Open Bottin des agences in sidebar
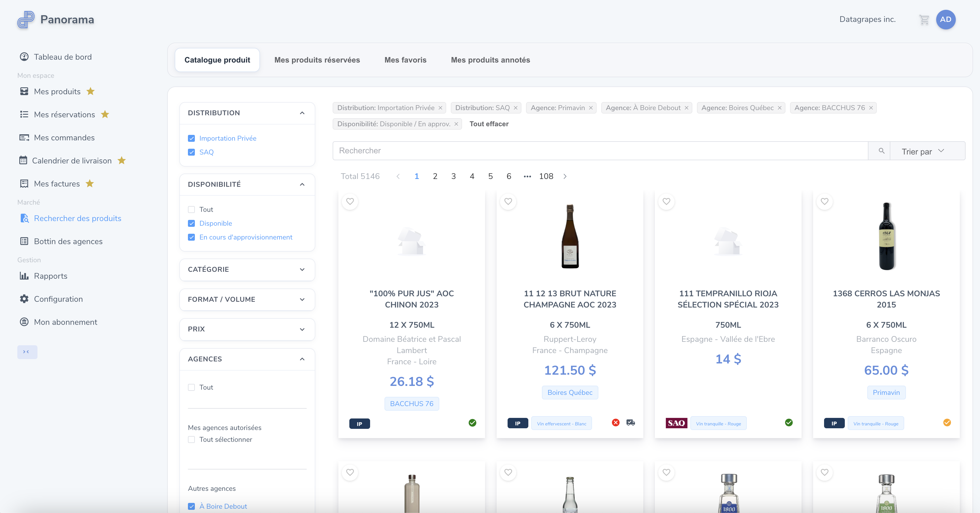This screenshot has height=513, width=980. click(x=61, y=242)
